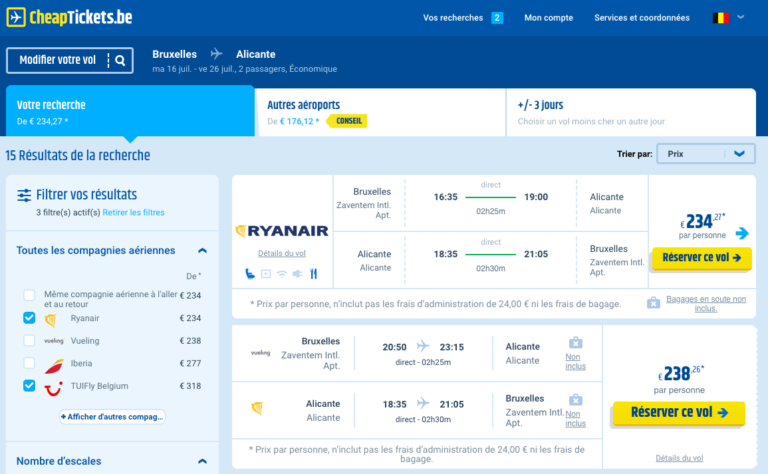Click Non inclus link on 20:50 flight
Viewport: 768px width, 474px height.
[x=575, y=361]
